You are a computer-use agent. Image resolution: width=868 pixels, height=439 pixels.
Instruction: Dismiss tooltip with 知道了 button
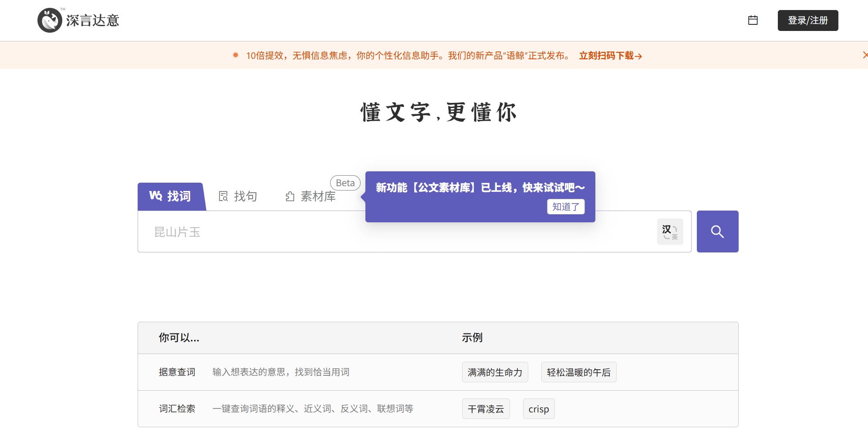[x=566, y=207]
